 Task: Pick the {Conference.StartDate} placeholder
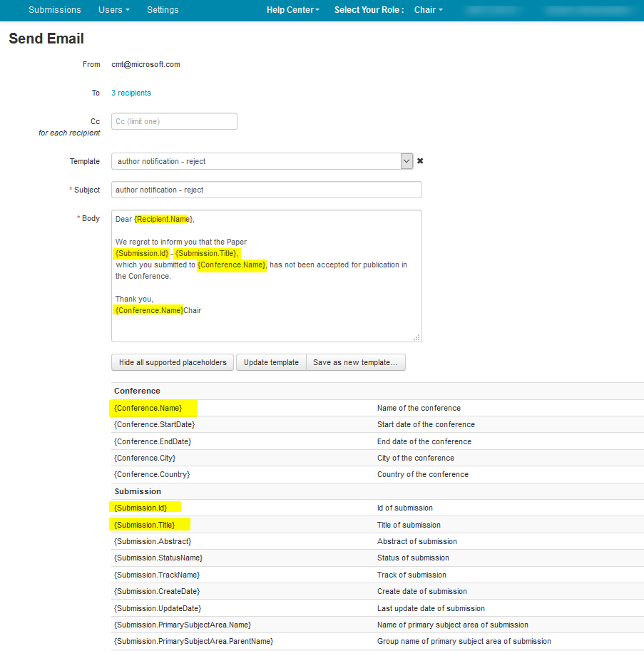point(154,424)
